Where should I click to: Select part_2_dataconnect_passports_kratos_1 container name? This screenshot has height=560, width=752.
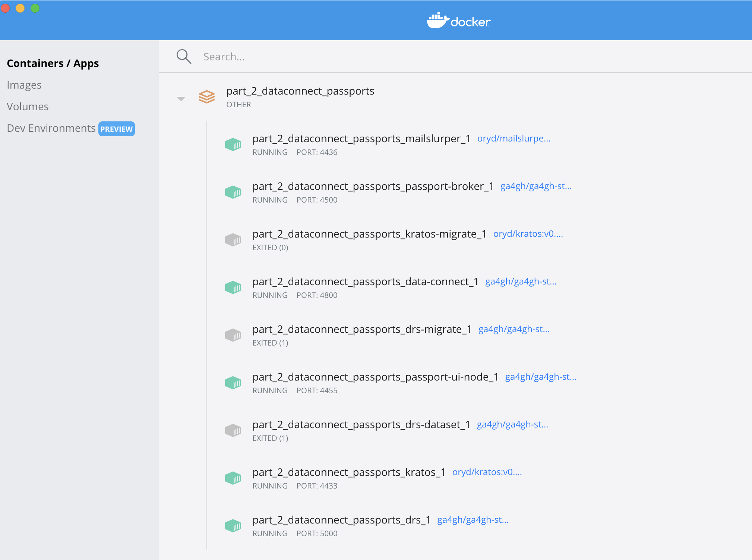349,472
